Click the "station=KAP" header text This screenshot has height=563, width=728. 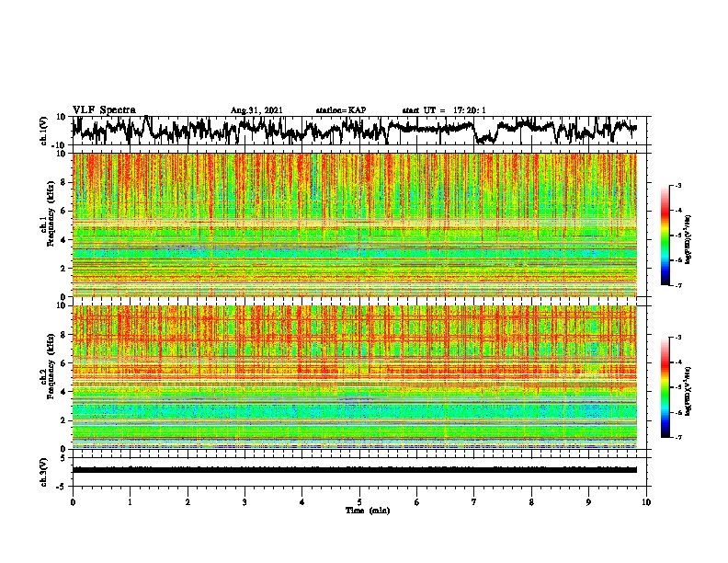click(341, 110)
